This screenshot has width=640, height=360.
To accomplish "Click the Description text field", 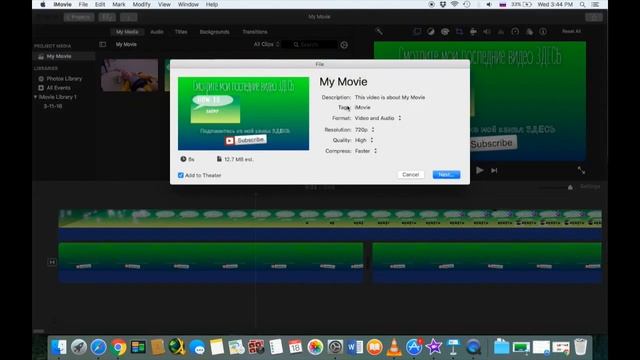I will pyautogui.click(x=390, y=97).
